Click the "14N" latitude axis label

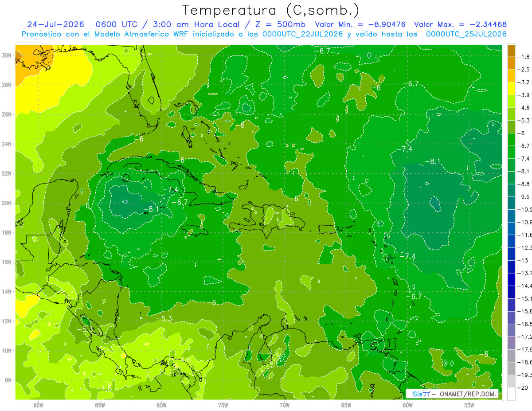point(6,292)
